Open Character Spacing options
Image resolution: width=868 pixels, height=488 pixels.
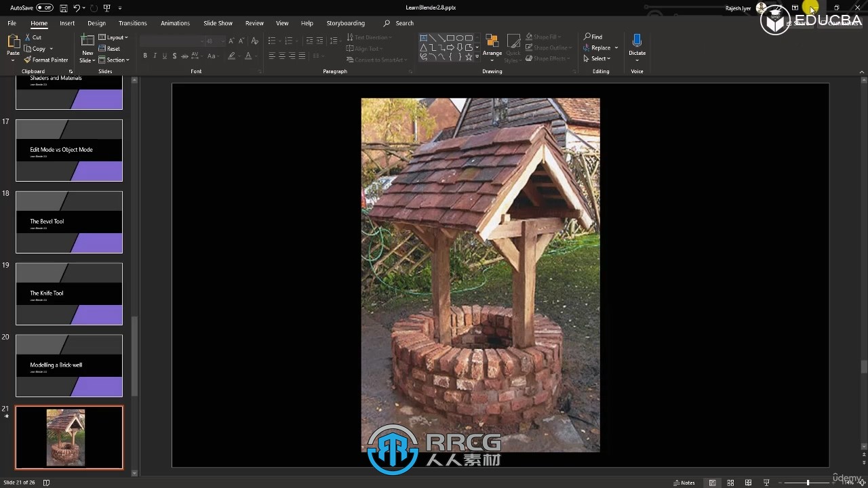[x=197, y=56]
